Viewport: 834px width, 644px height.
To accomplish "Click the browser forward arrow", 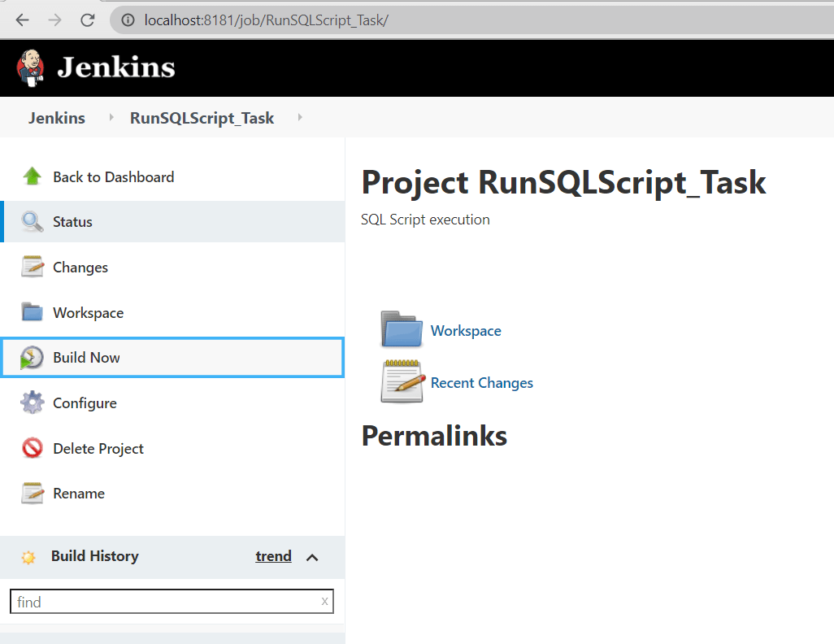I will [54, 20].
